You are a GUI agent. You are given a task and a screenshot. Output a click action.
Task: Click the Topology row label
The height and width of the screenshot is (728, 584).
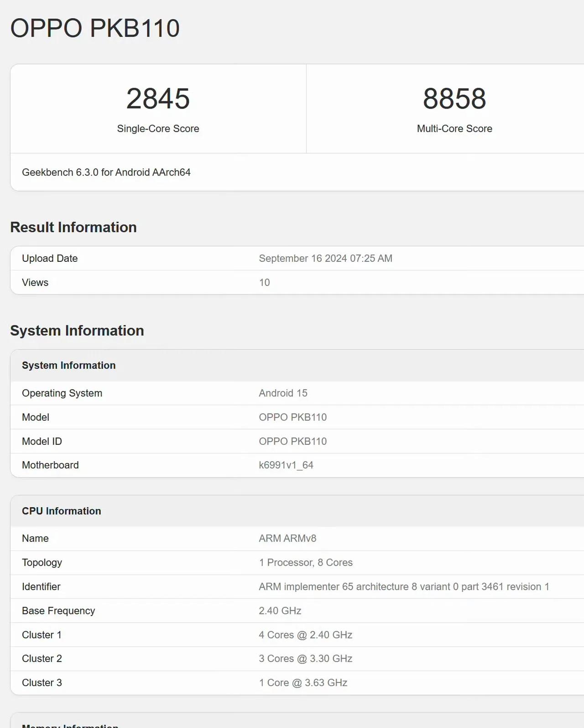tap(42, 562)
